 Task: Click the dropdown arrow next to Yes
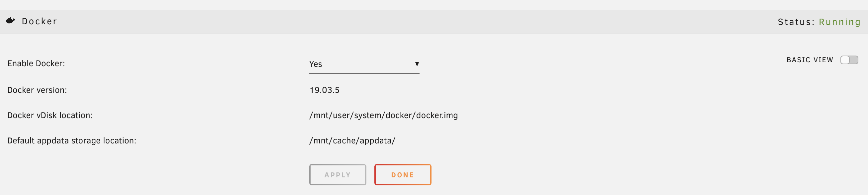[417, 64]
